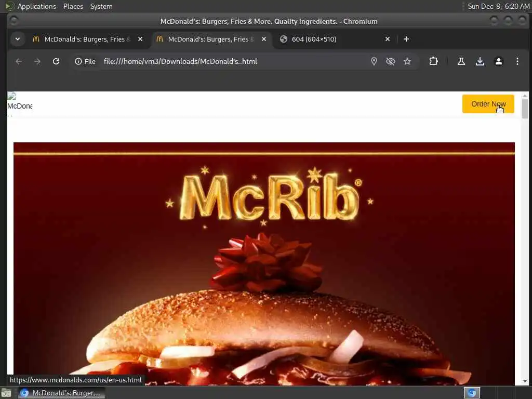Switch to the 604 (604×510) tab
Image resolution: width=532 pixels, height=399 pixels.
tap(335, 39)
